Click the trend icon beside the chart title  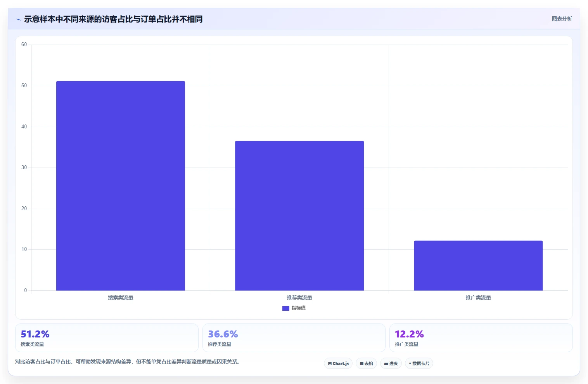[x=18, y=19]
